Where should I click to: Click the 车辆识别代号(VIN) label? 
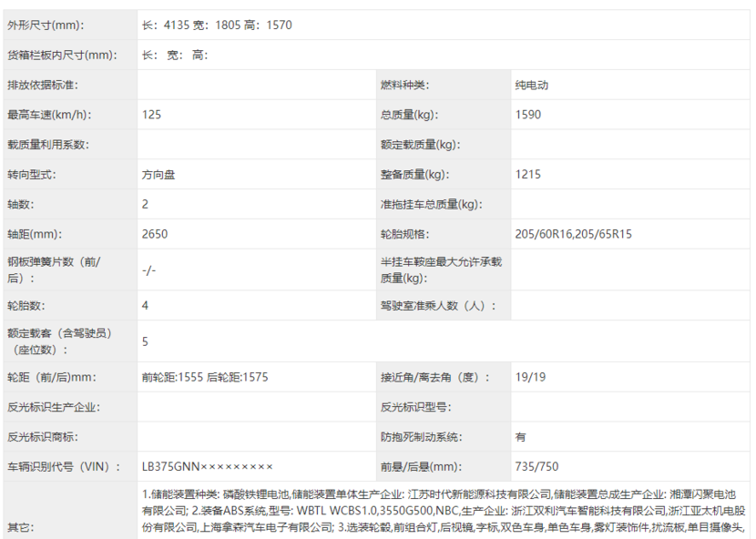[64, 467]
